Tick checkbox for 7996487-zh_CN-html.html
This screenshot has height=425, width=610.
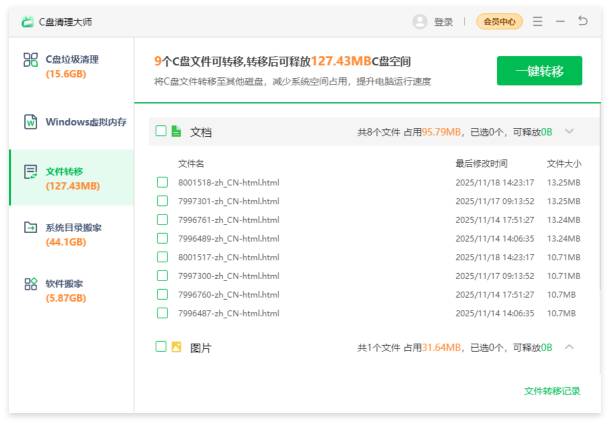coord(162,313)
